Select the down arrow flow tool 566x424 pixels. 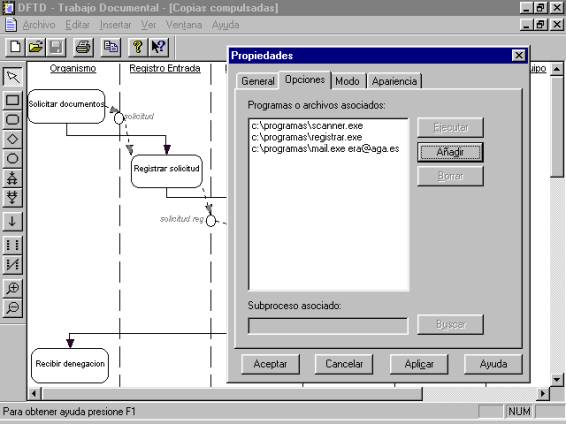point(13,221)
